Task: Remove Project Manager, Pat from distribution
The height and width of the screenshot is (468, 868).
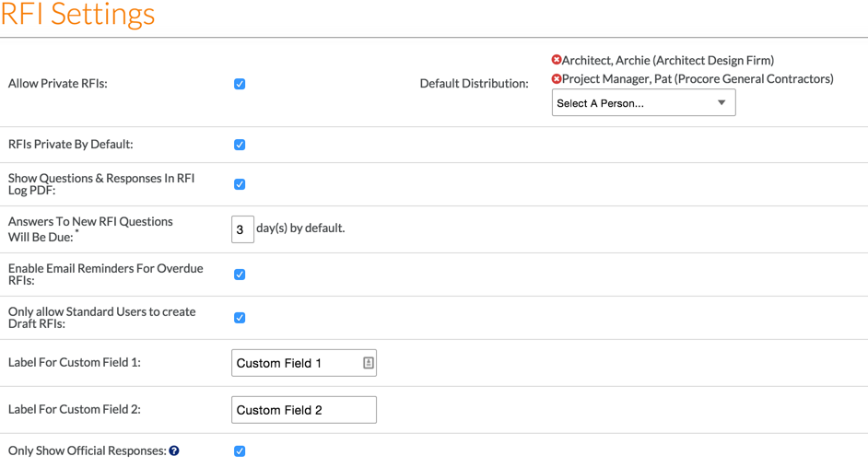Action: click(557, 79)
